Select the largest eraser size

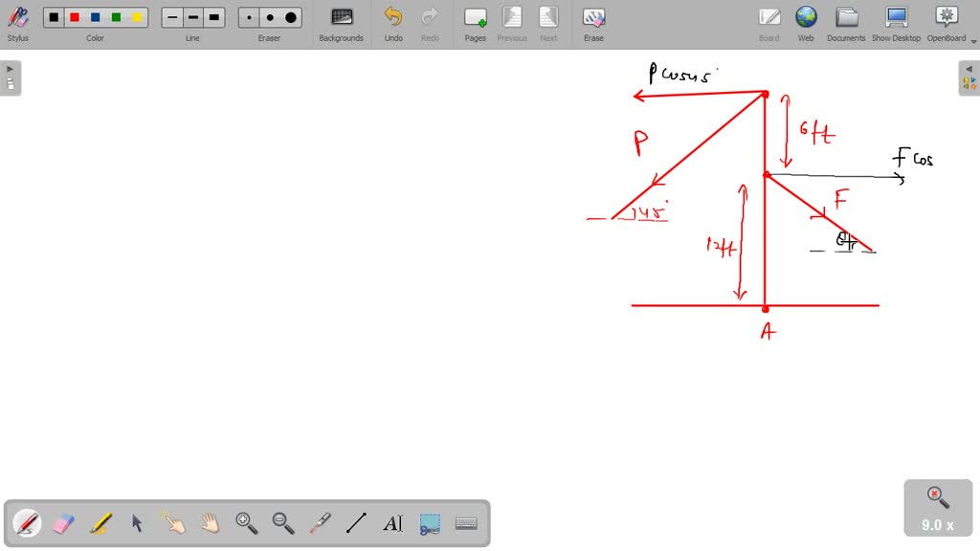coord(291,17)
